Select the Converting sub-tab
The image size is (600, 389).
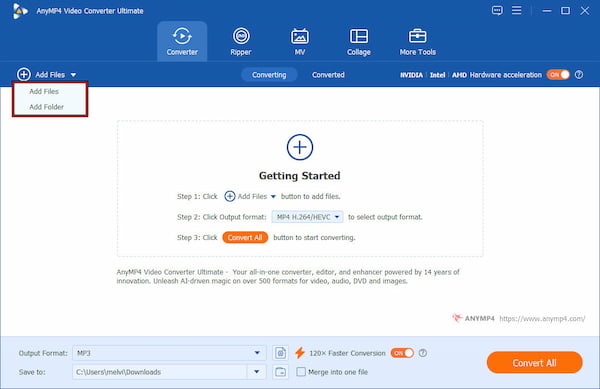point(269,75)
